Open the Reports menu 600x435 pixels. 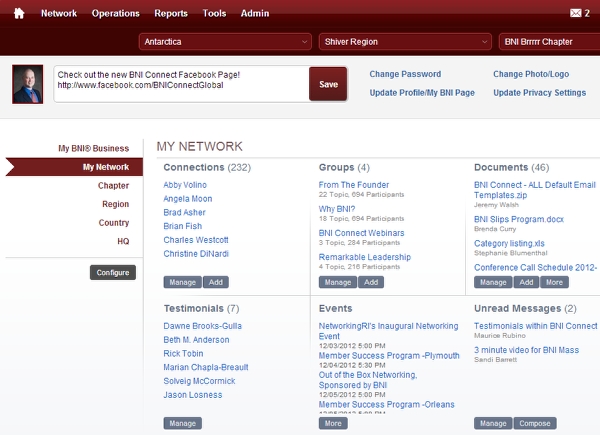pos(170,14)
